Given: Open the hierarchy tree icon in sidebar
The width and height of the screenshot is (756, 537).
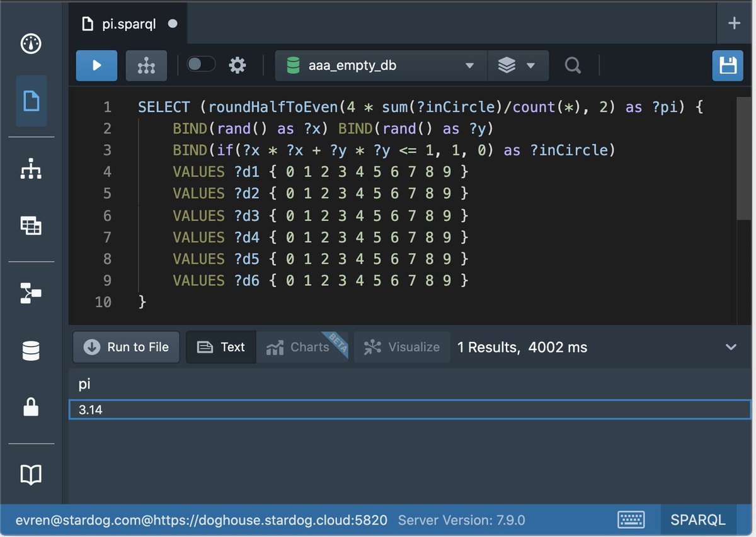Looking at the screenshot, I should pyautogui.click(x=31, y=168).
